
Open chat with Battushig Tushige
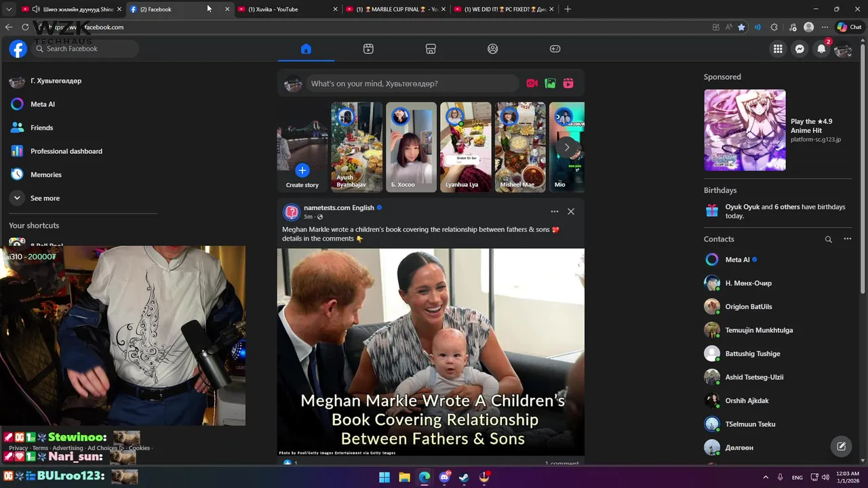[777, 354]
